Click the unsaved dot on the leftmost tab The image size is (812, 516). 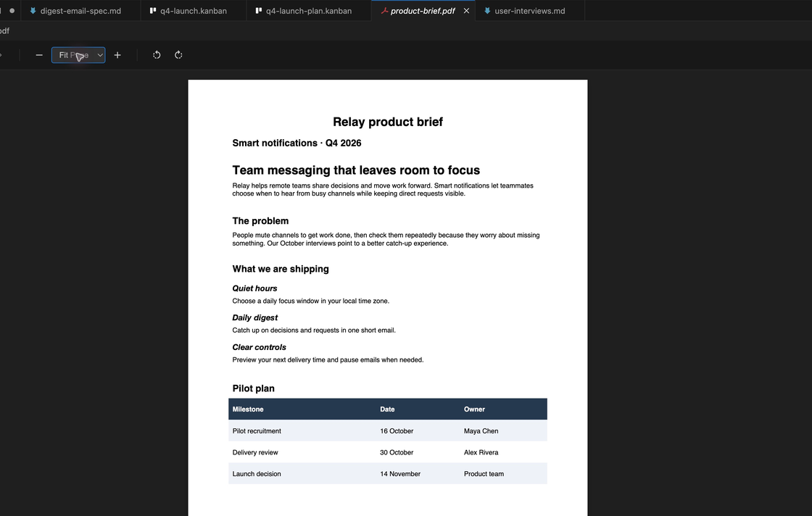12,10
